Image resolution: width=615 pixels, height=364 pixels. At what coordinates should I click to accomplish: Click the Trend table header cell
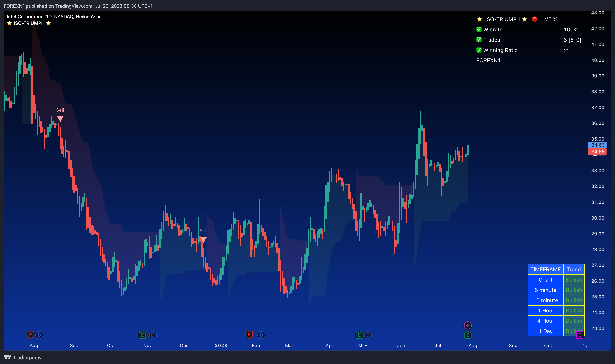click(574, 269)
